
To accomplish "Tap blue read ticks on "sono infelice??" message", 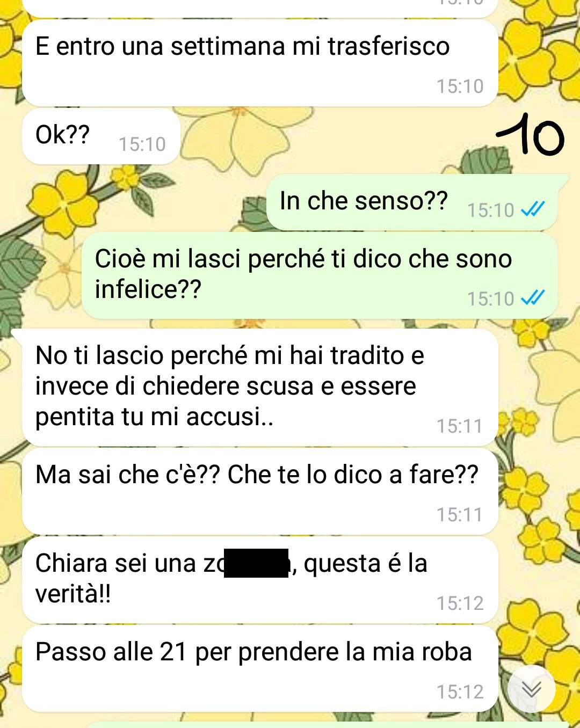I will pos(533,297).
